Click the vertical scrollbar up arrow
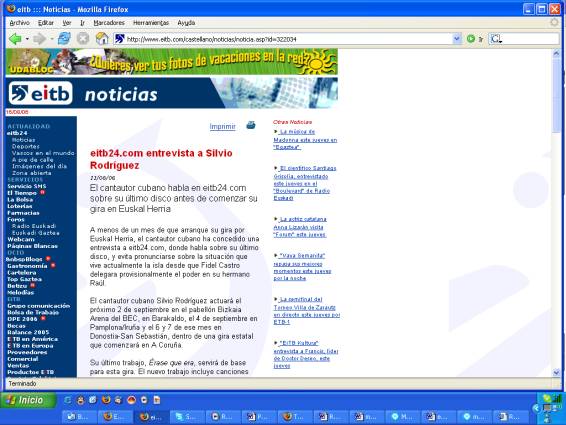Screen dimensions: 566x425 pos(556,53)
